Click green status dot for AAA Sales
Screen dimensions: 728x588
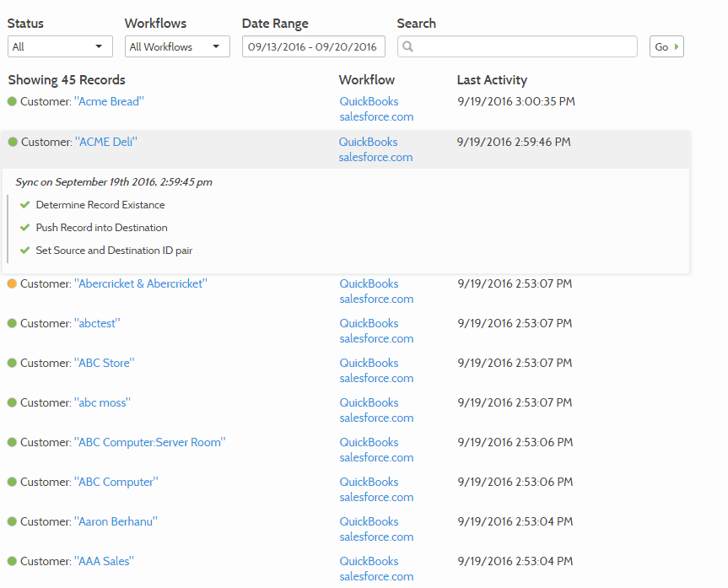tap(12, 561)
